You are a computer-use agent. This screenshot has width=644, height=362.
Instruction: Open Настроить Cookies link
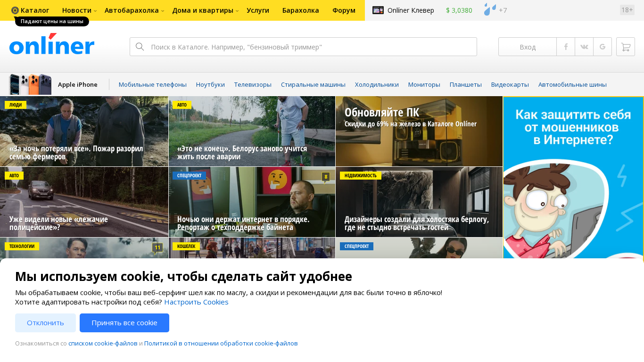point(196,302)
